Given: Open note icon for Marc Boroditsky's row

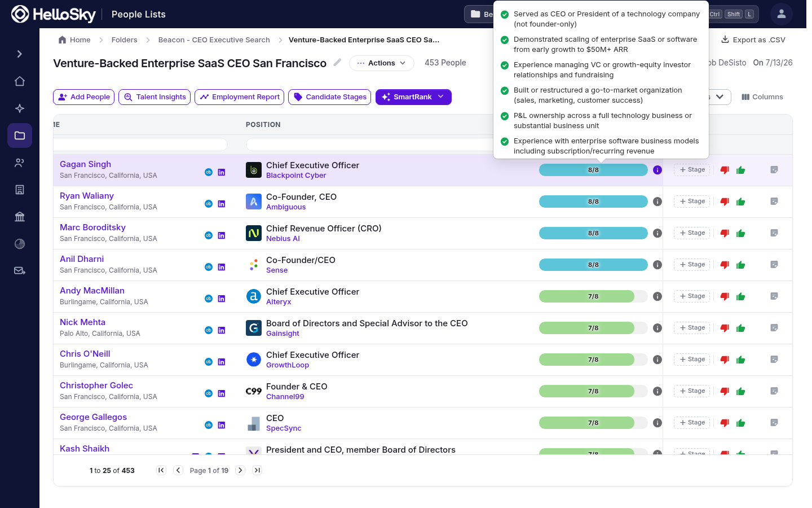Looking at the screenshot, I should [774, 233].
